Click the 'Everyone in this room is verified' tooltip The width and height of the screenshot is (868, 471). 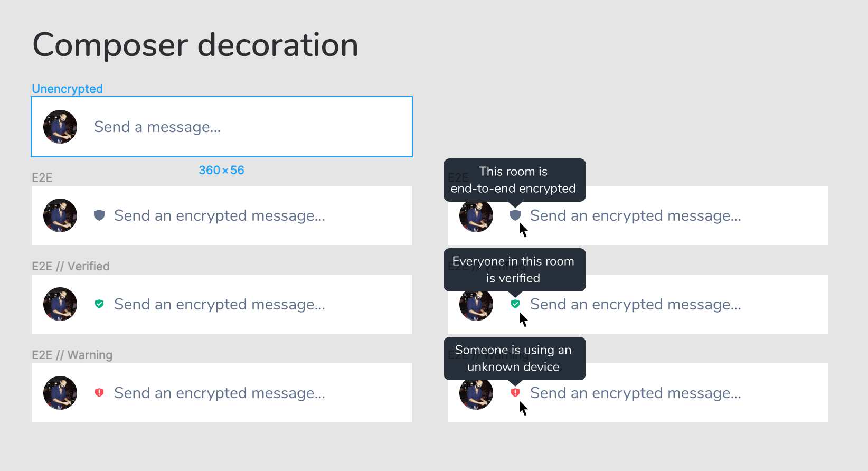pyautogui.click(x=515, y=269)
